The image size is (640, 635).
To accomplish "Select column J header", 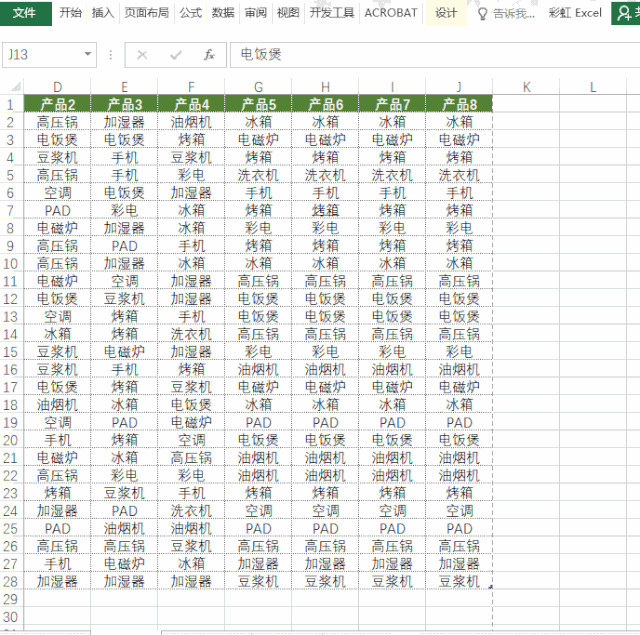I will click(x=459, y=87).
